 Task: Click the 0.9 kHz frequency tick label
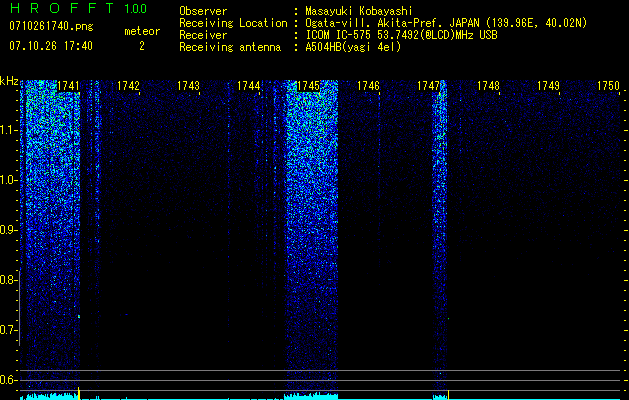pyautogui.click(x=6, y=230)
